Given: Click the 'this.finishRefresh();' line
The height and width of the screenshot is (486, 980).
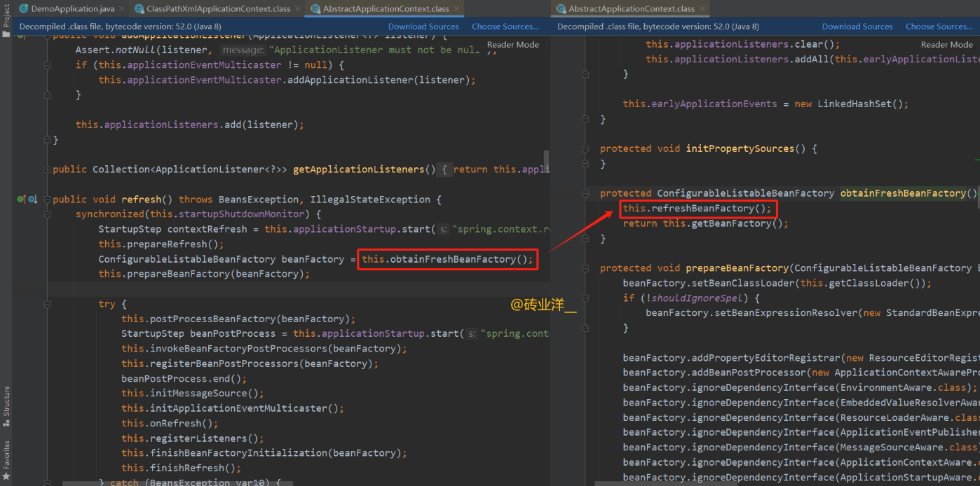Looking at the screenshot, I should point(181,468).
